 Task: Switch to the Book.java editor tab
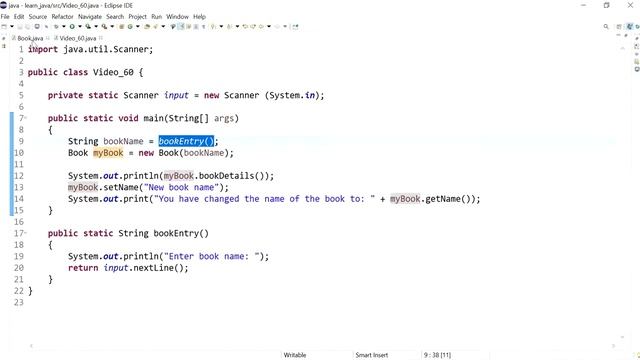(x=30, y=38)
